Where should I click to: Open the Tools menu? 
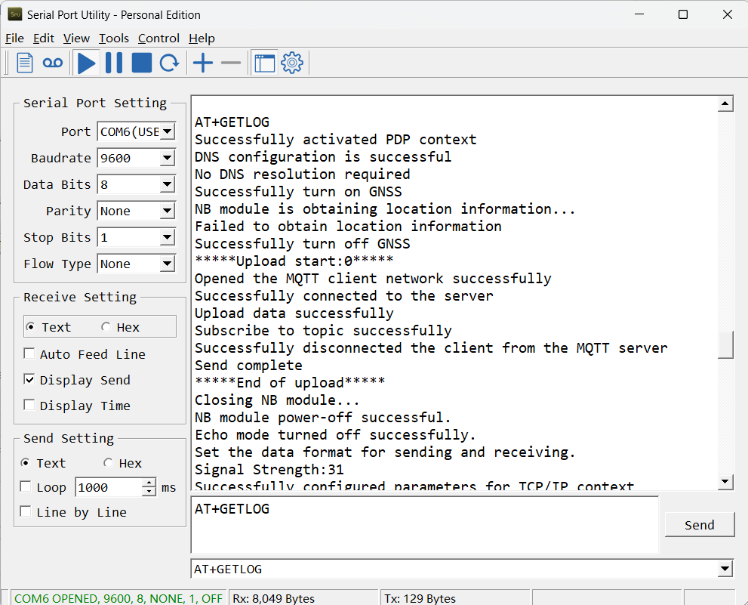click(114, 38)
